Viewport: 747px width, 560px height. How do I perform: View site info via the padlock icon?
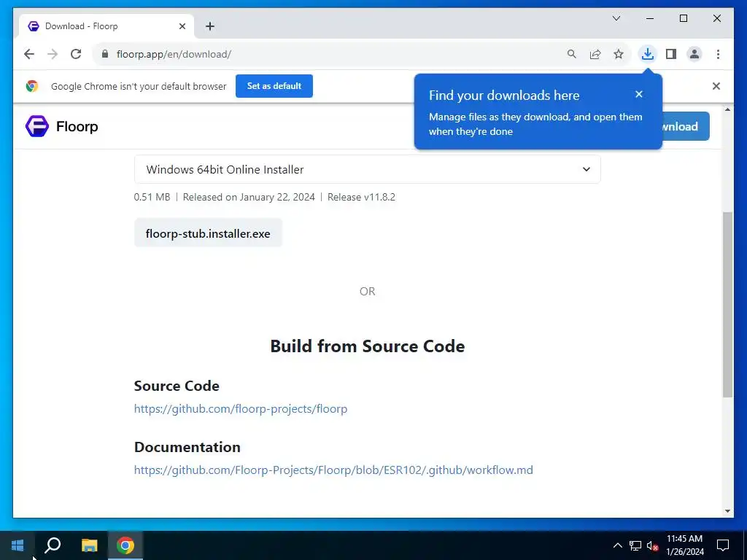coord(105,54)
